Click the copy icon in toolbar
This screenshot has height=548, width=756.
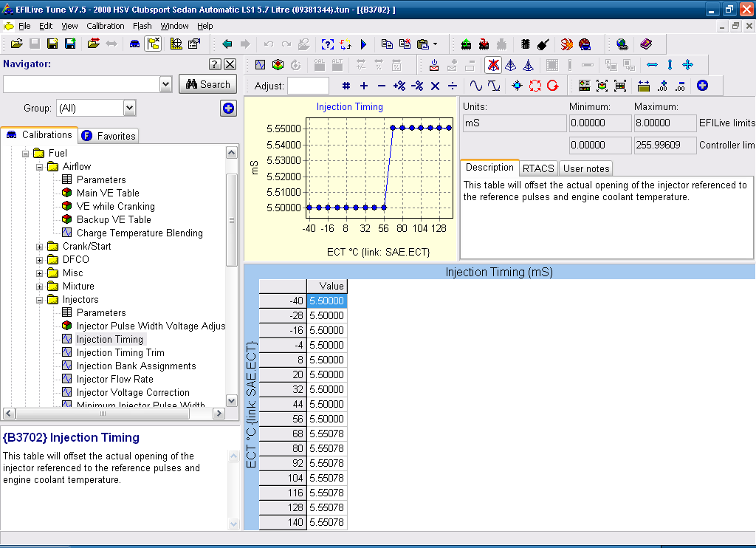click(387, 44)
